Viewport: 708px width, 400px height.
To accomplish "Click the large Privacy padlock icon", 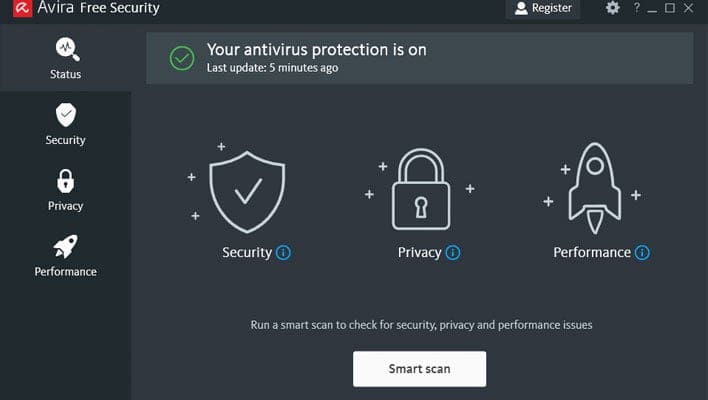I will 419,189.
